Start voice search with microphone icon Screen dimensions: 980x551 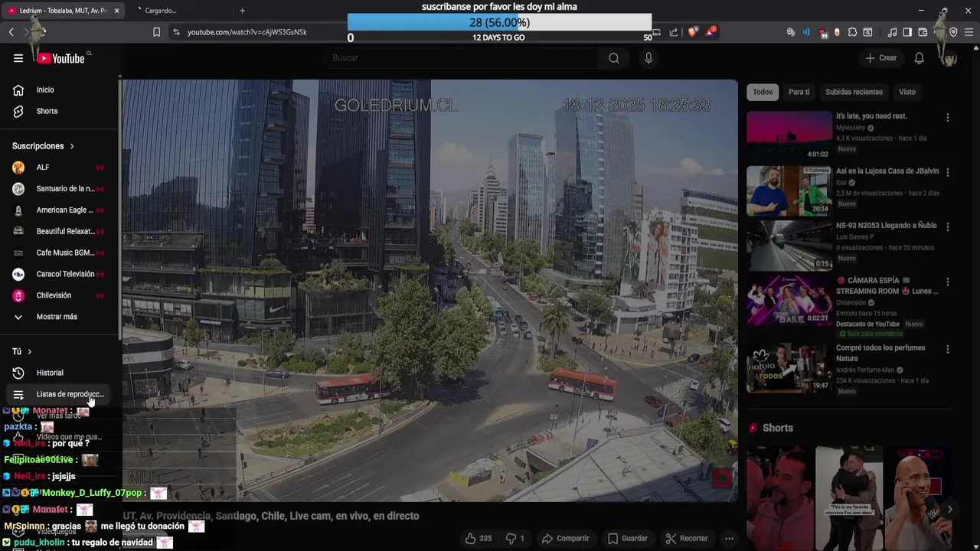(648, 58)
